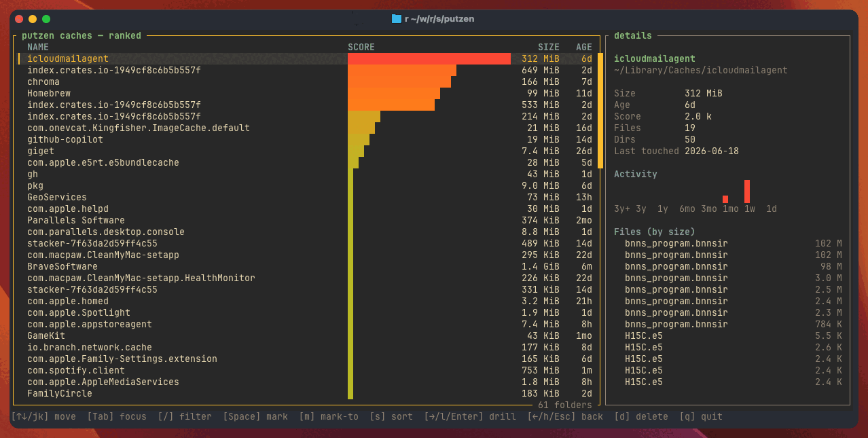Select the com.apple.Family-Settings.extension row
Viewport: 868px width, 438px height.
click(x=306, y=359)
